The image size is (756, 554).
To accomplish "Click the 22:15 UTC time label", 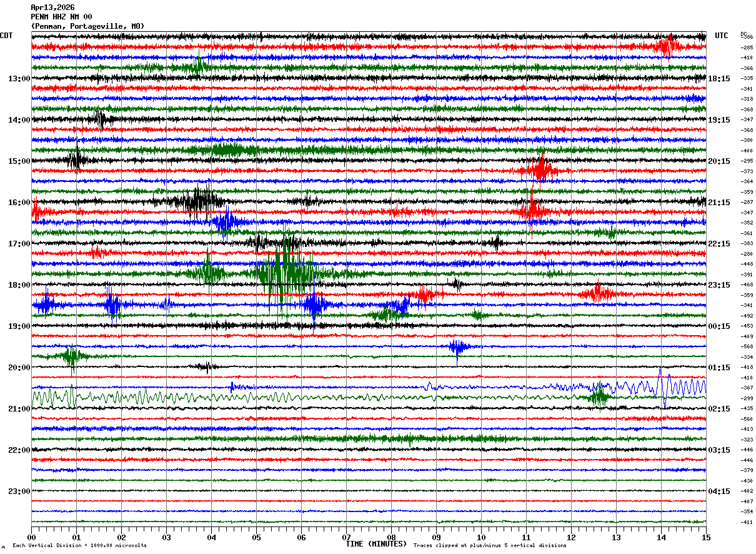I will click(719, 244).
